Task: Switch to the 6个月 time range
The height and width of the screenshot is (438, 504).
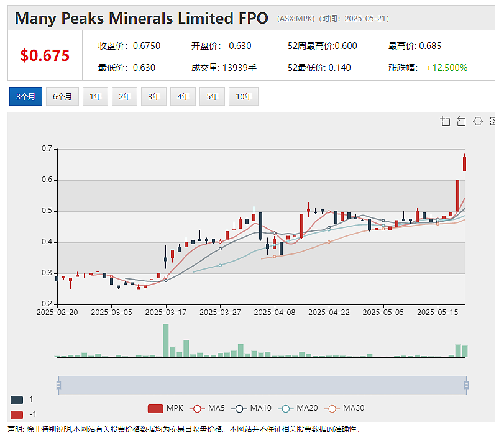Action: [62, 96]
